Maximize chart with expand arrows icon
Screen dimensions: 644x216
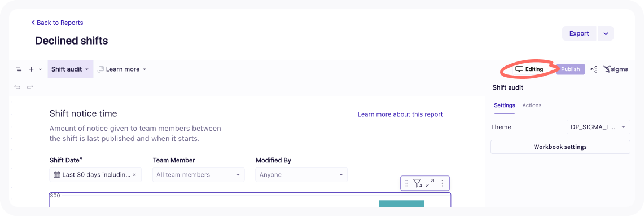430,183
